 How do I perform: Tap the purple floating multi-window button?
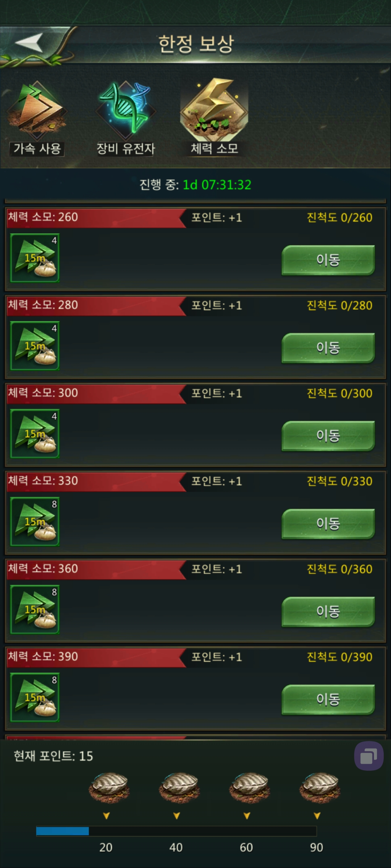coord(369,756)
